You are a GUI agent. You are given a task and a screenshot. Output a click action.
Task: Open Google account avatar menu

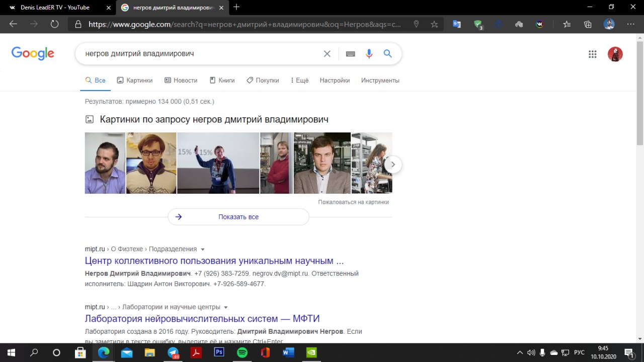[x=615, y=54]
